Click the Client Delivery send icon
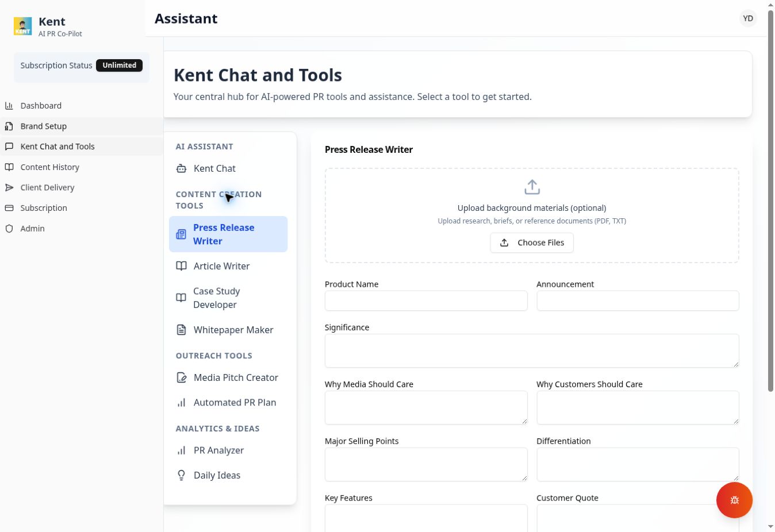775x532 pixels. (x=9, y=188)
